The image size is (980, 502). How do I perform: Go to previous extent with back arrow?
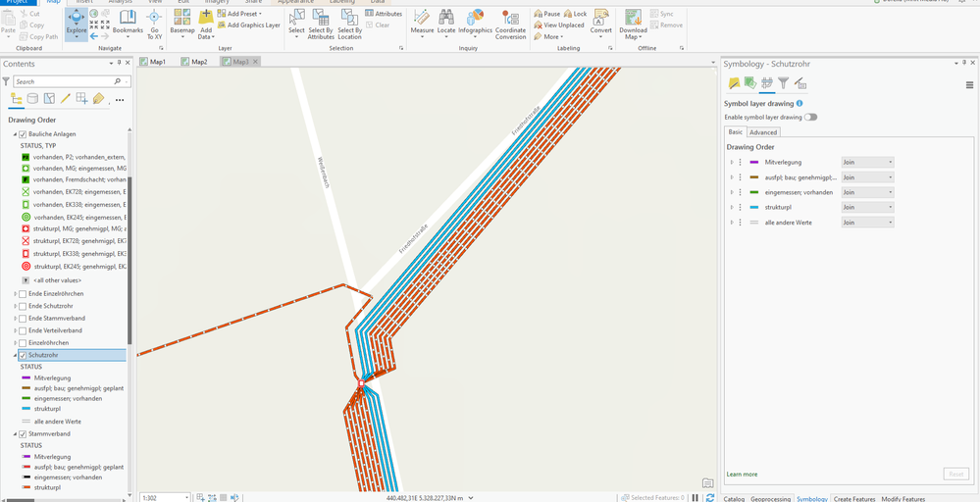(94, 37)
